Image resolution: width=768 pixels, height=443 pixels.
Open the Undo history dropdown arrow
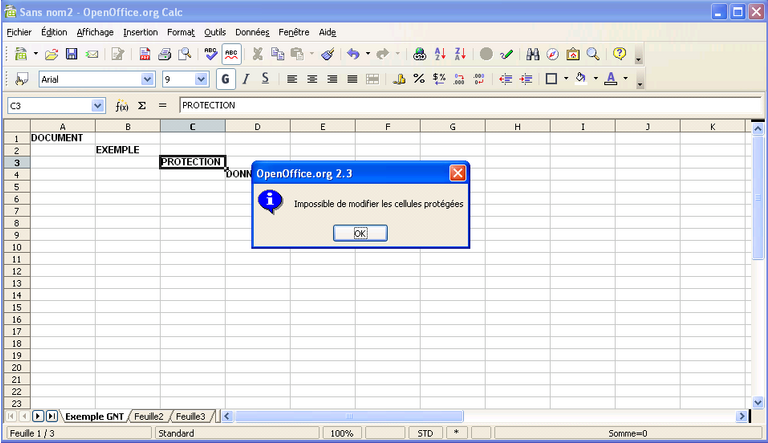tap(368, 54)
